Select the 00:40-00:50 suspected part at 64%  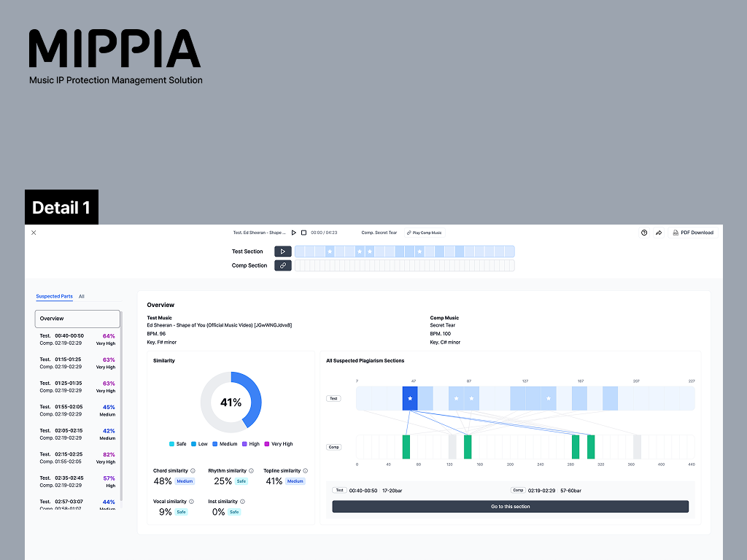pos(77,340)
